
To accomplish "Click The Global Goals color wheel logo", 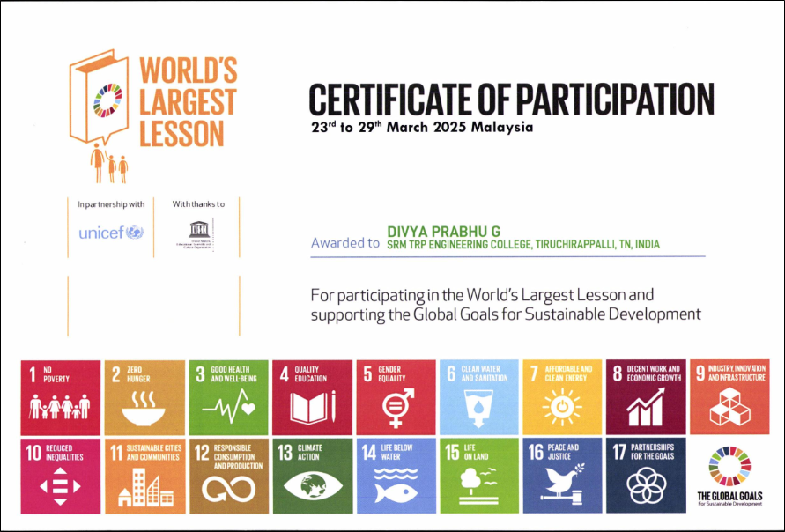I will point(729,467).
